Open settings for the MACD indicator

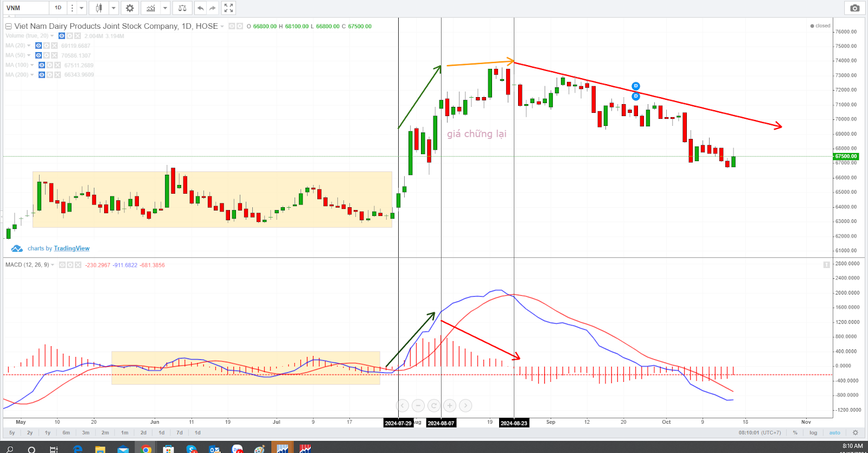coord(70,265)
